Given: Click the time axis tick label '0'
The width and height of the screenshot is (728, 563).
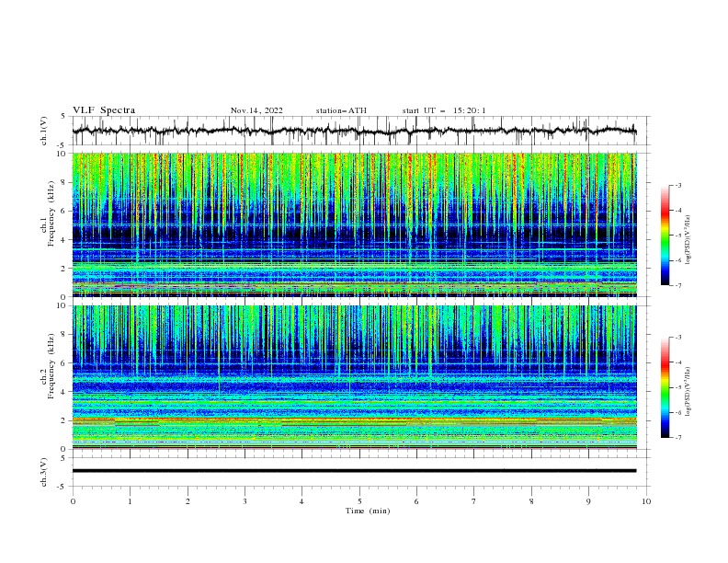Looking at the screenshot, I should (x=73, y=501).
